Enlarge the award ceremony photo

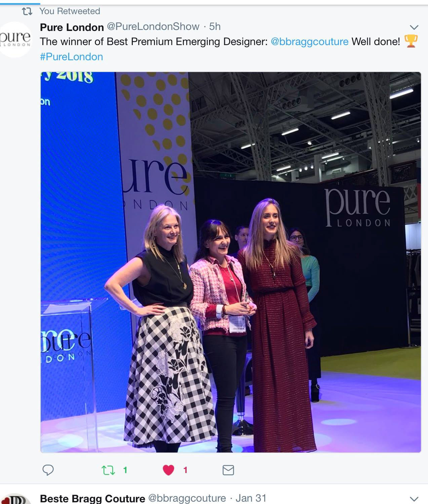tap(231, 262)
